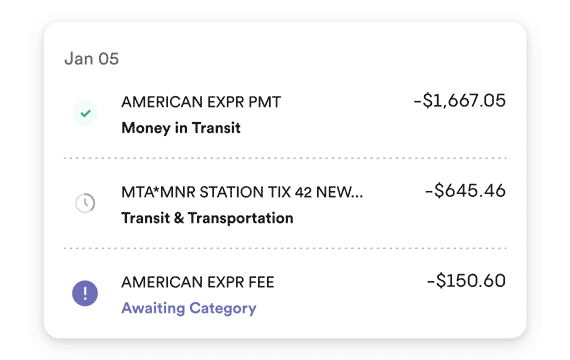Screen dimensions: 570x360
Task: Click the -$1,667.05 amount
Action: tap(459, 101)
